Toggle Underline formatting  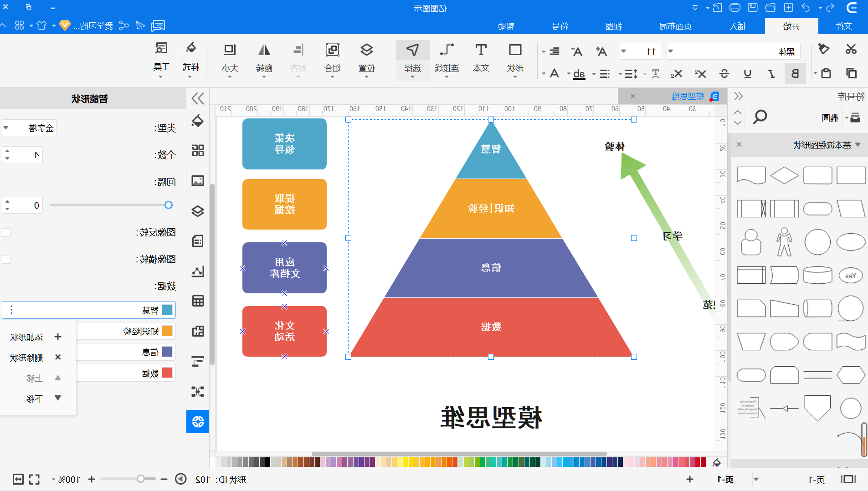click(x=747, y=73)
